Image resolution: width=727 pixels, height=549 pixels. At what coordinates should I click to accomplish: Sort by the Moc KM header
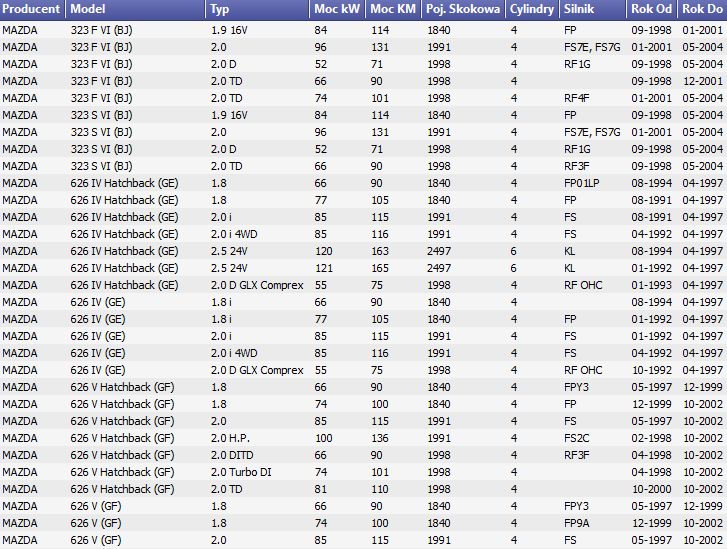click(x=394, y=9)
